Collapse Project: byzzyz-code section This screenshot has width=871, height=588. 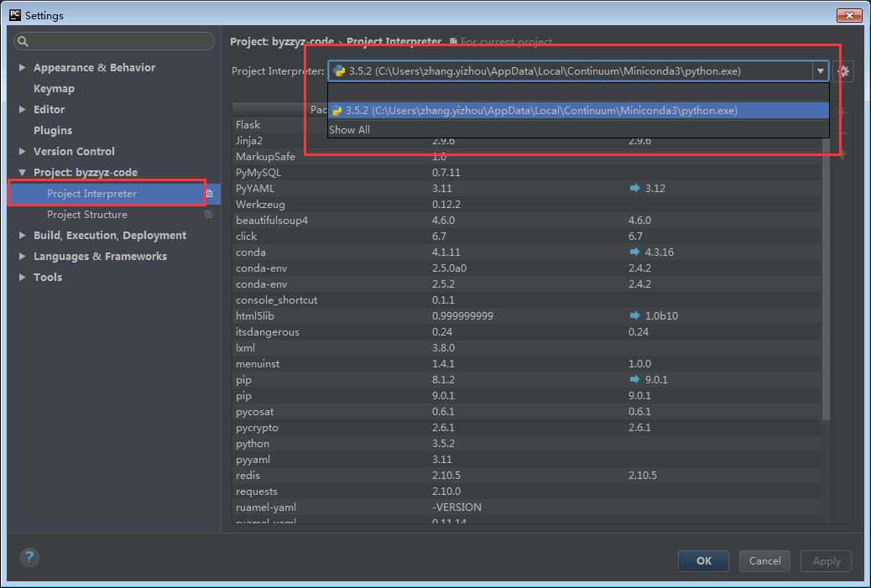click(22, 172)
